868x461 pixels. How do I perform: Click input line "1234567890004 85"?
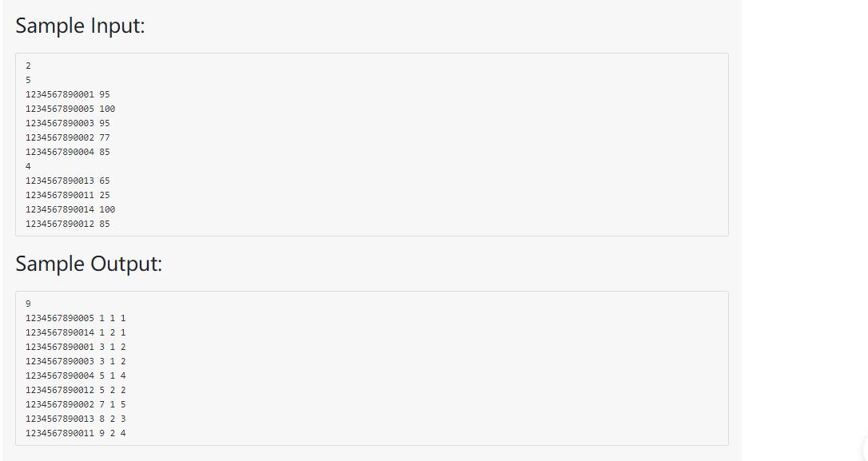pyautogui.click(x=68, y=152)
